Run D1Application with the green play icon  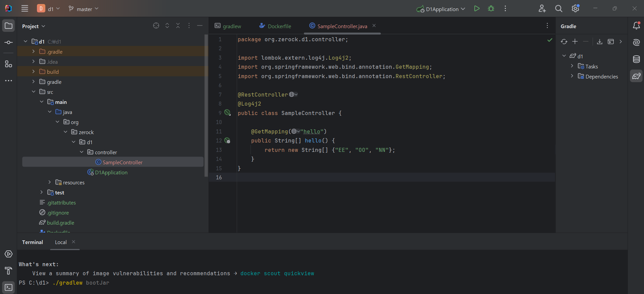pyautogui.click(x=476, y=9)
